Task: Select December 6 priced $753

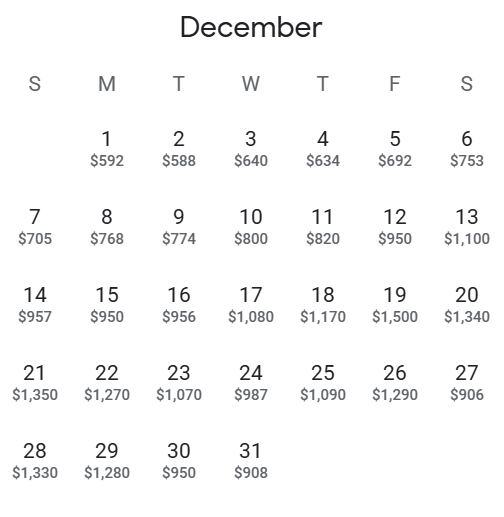Action: pos(467,149)
